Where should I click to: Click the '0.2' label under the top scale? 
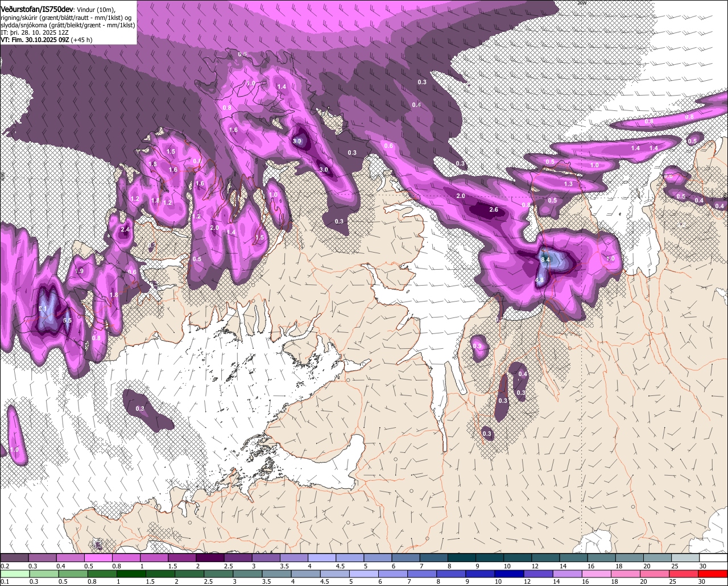tap(5, 566)
